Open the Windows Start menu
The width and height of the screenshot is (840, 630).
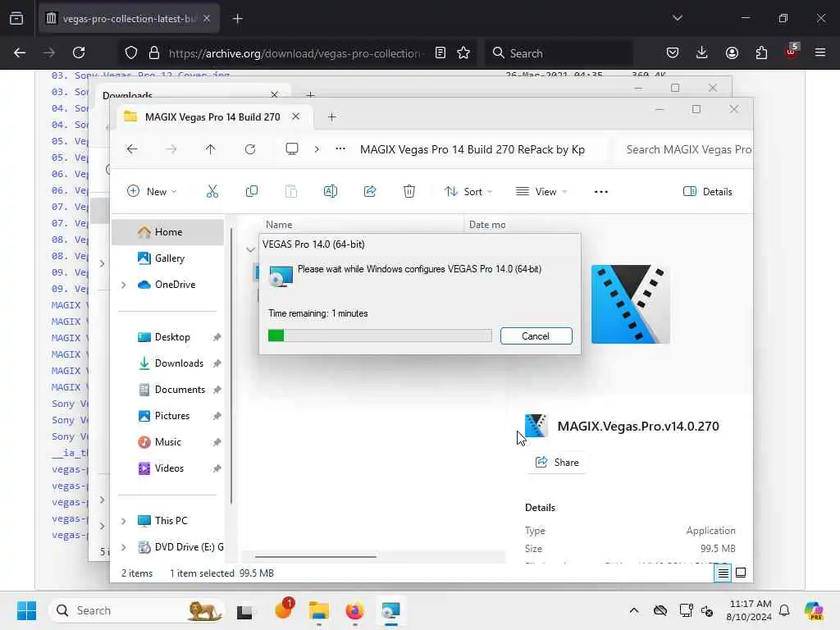(x=26, y=610)
